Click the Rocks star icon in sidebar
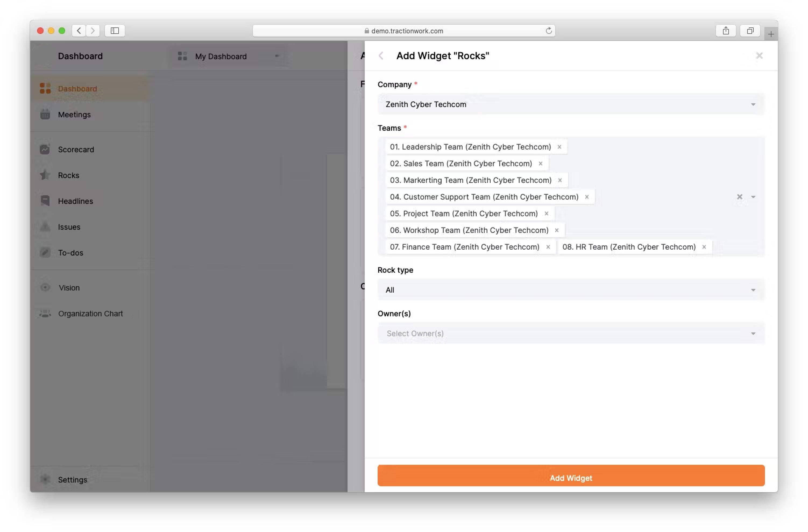The width and height of the screenshot is (808, 532). coord(45,175)
